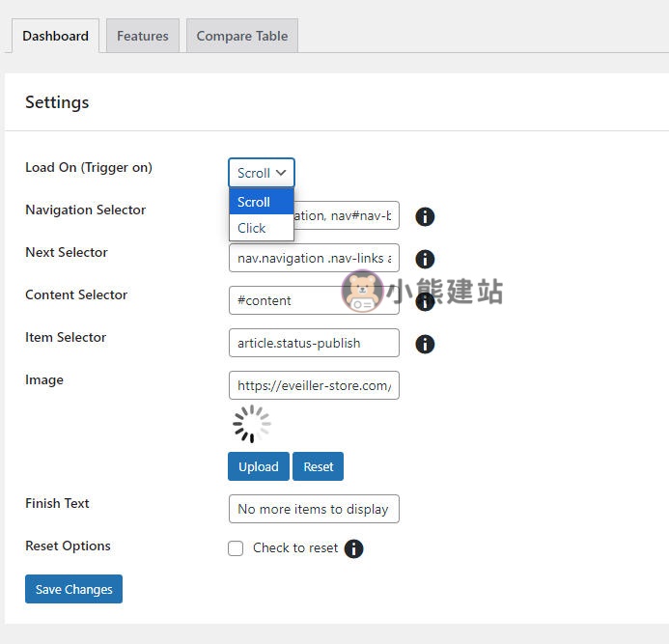Choose Click option in the dropdown list
This screenshot has height=644, width=669.
[261, 228]
